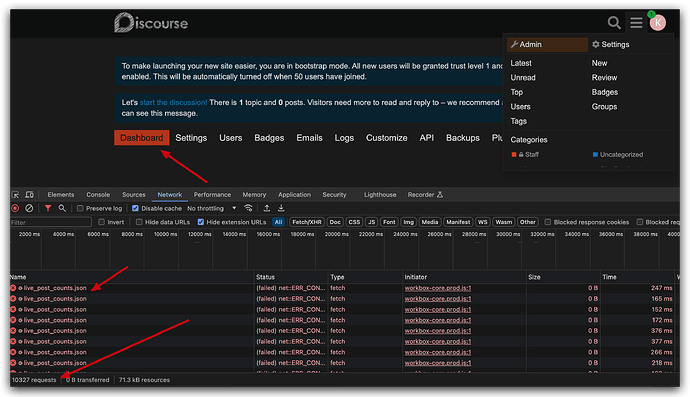Open network search magnifier icon
The width and height of the screenshot is (690, 397).
point(62,208)
